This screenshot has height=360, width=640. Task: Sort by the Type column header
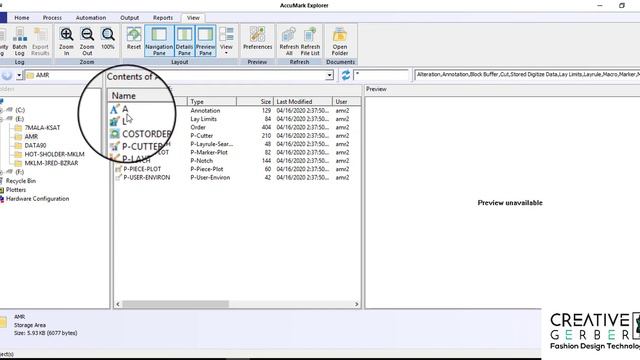point(212,101)
